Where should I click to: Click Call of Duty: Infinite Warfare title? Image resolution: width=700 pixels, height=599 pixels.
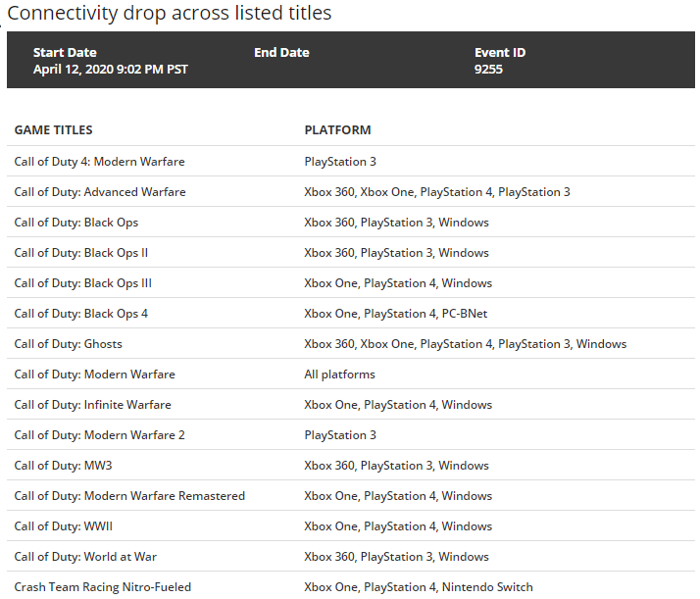[93, 405]
